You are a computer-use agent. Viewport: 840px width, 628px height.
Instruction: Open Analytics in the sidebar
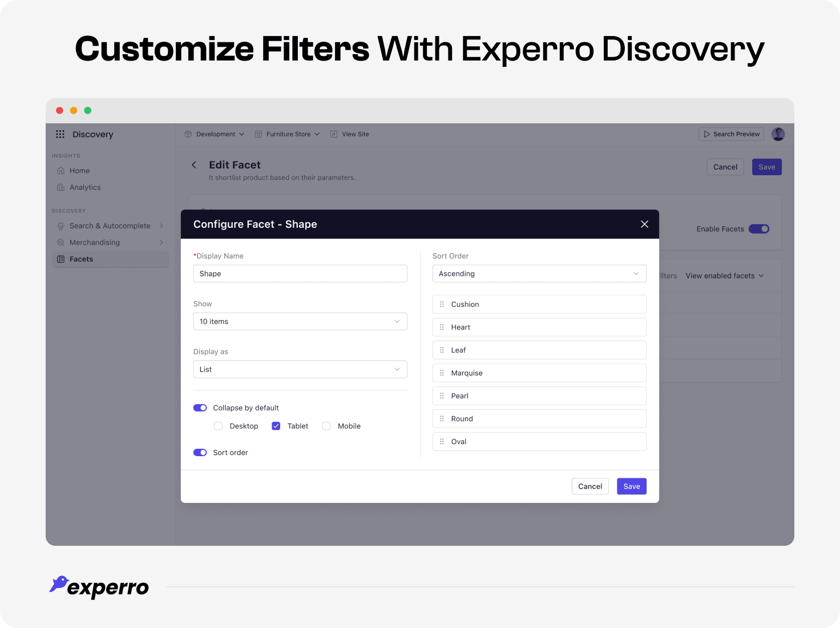point(110,187)
